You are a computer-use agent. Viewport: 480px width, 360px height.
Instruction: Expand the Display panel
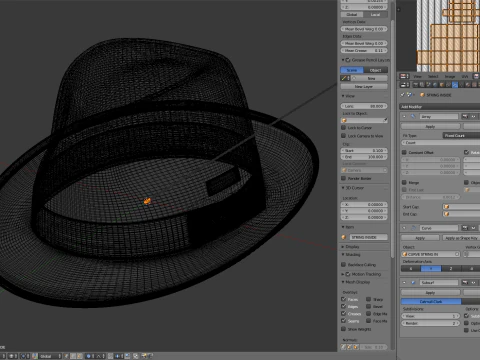pyautogui.click(x=343, y=247)
